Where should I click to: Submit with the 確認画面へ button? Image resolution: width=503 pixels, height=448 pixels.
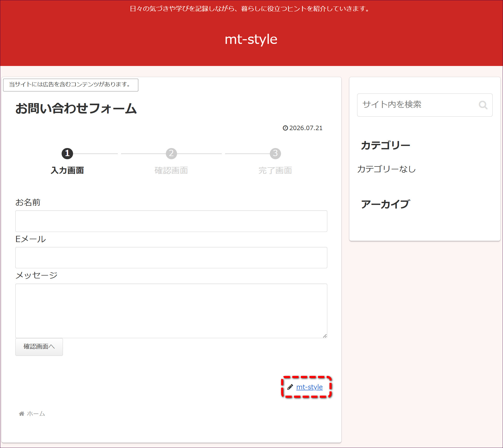39,347
